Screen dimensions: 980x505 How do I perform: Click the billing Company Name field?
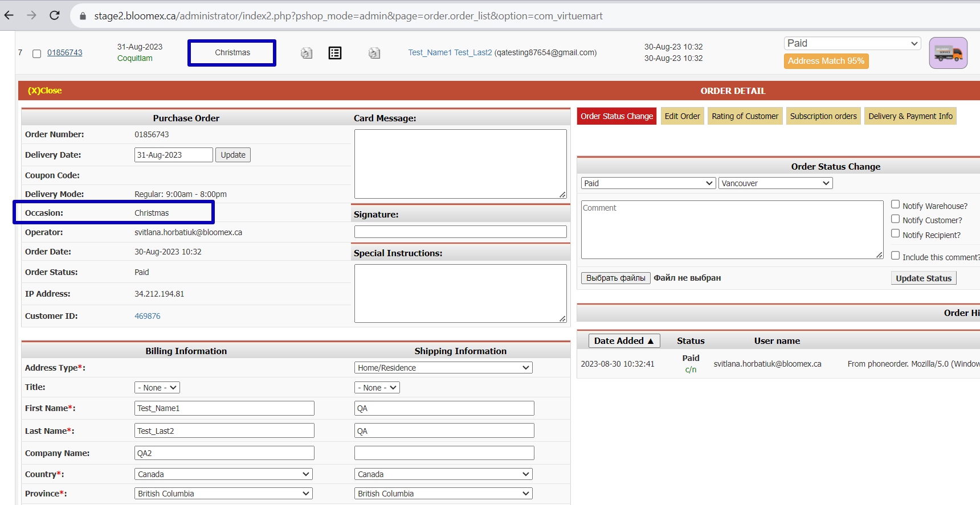224,453
